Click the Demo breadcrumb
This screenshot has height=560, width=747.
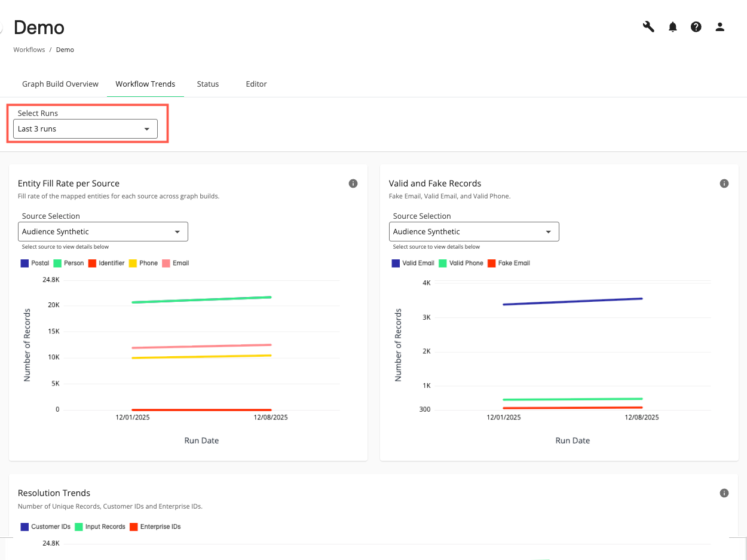coord(65,50)
